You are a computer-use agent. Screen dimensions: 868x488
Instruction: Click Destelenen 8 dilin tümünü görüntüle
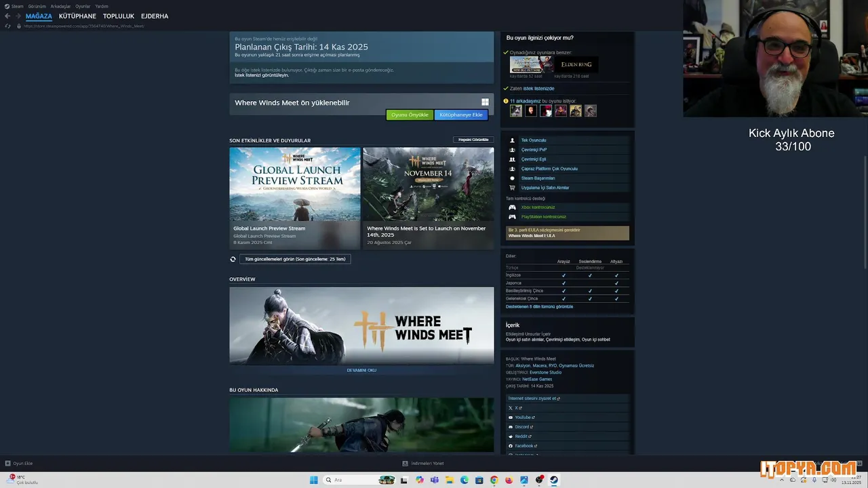539,306
